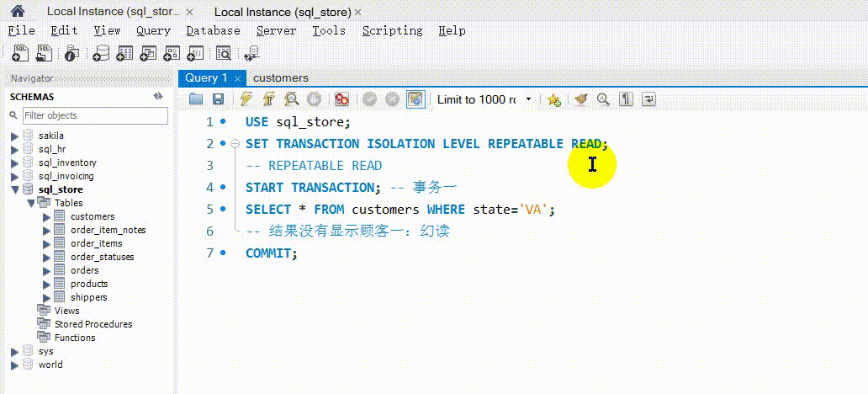Collapse the sql_store schema
Image resolution: width=868 pixels, height=394 pixels.
(13, 189)
